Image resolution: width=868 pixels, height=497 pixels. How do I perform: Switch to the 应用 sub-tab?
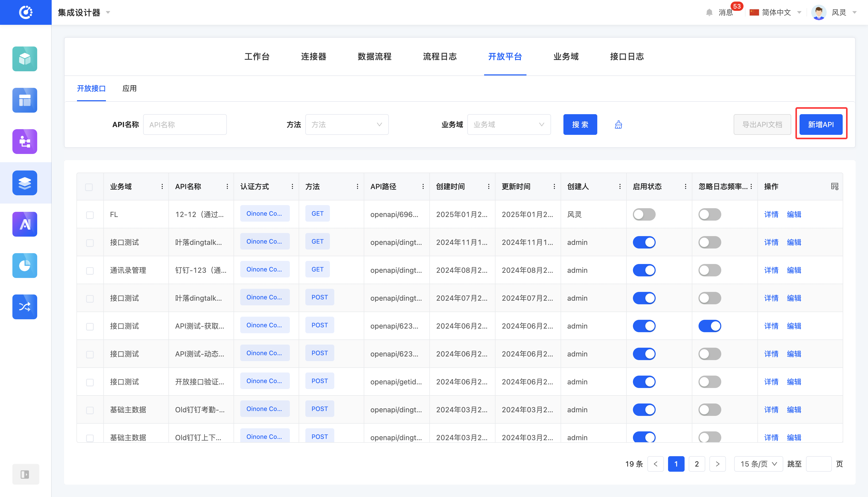129,88
